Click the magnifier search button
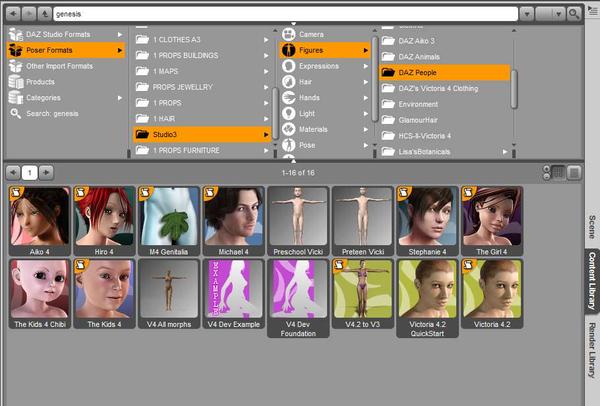Viewport: 600px width, 406px height. click(574, 14)
